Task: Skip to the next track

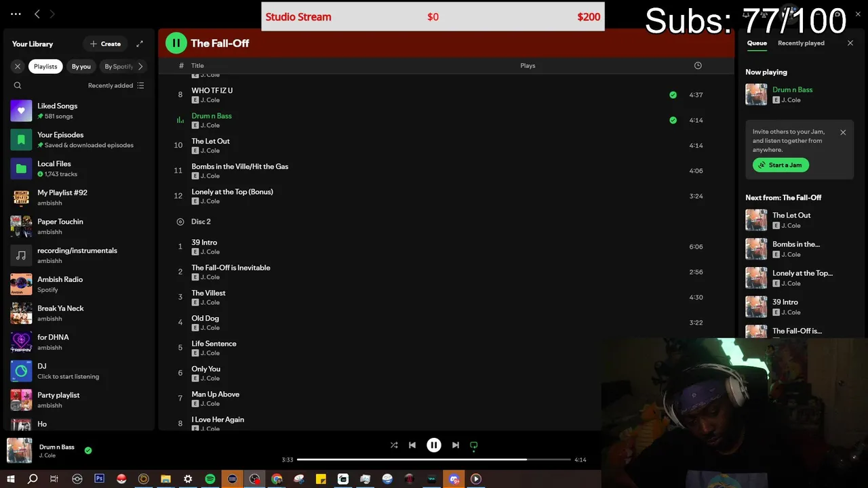Action: pos(456,445)
